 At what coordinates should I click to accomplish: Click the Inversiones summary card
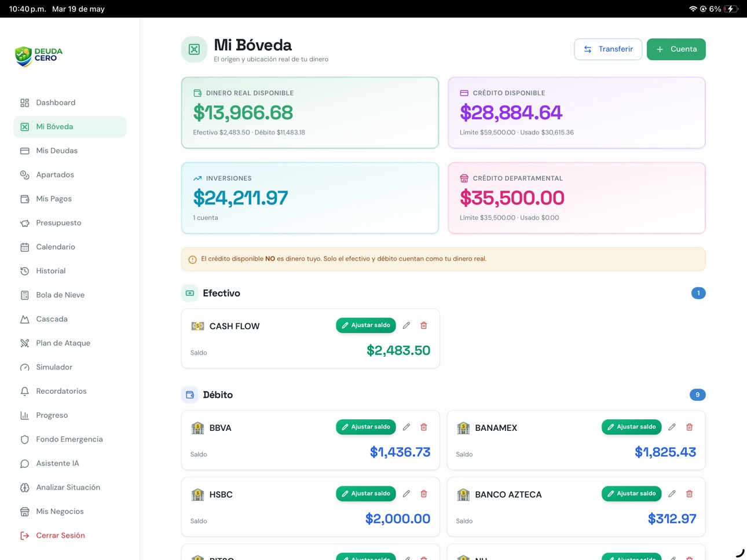click(x=310, y=198)
